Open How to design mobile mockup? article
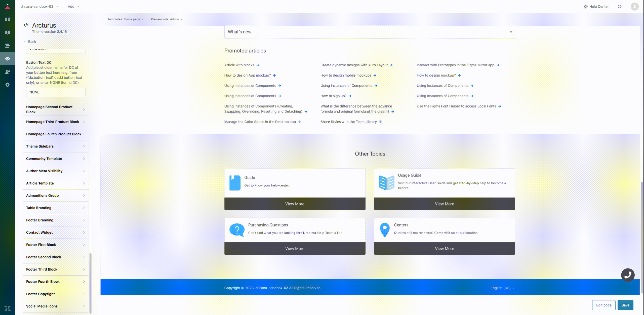Viewport: 644px width, 315px height. click(x=346, y=75)
